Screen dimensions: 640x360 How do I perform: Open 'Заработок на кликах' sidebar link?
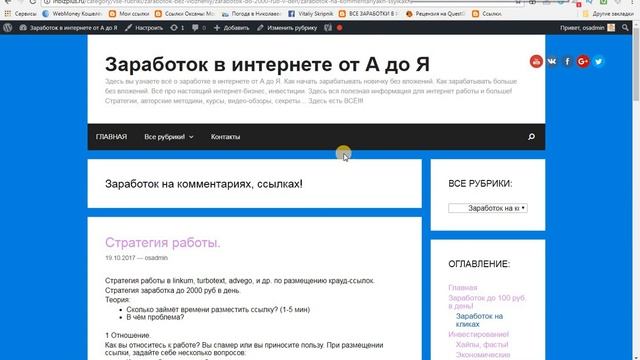pos(479,320)
